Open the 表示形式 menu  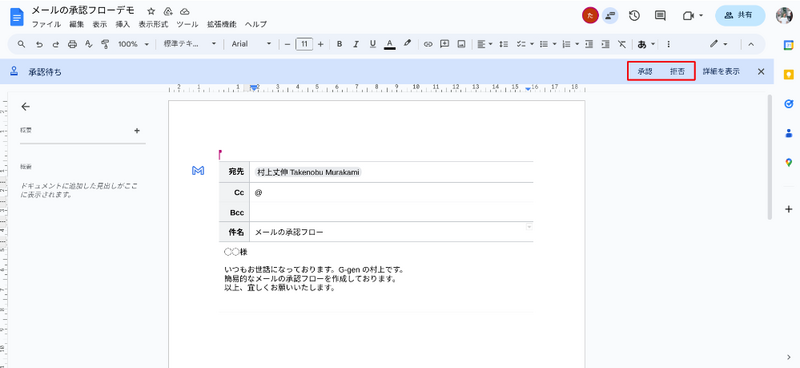[153, 24]
